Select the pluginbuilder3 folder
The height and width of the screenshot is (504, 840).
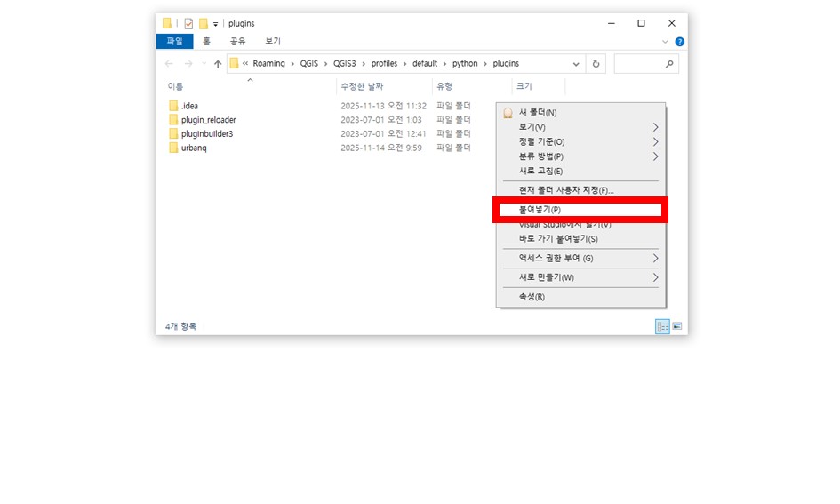[205, 133]
